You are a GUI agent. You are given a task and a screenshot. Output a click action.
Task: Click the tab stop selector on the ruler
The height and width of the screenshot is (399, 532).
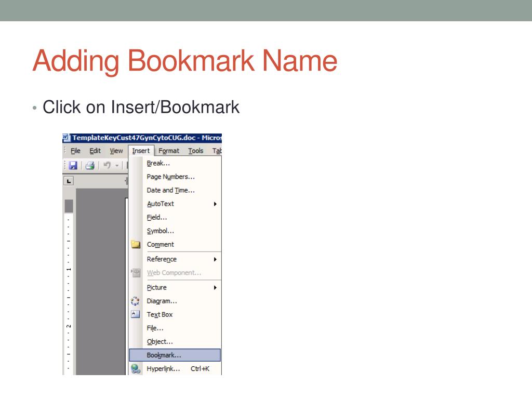click(69, 181)
